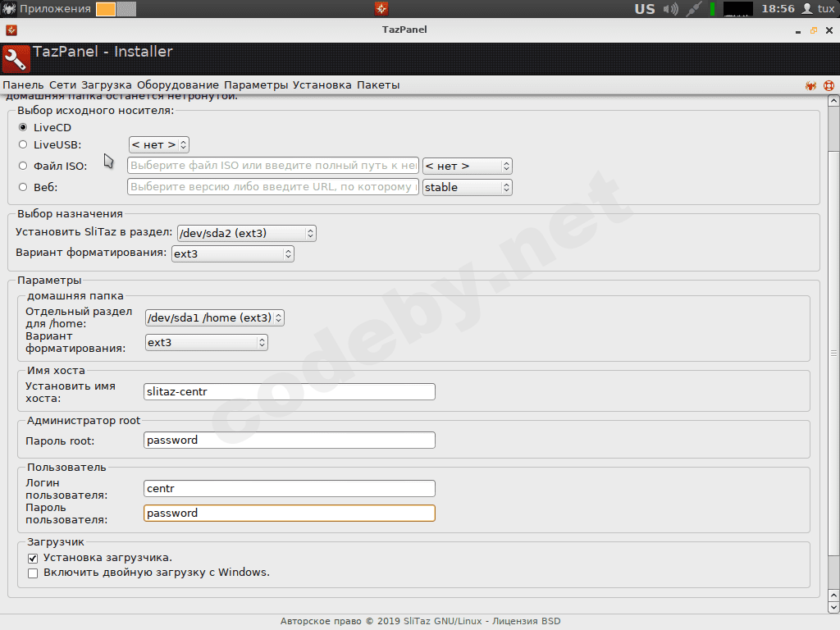The height and width of the screenshot is (630, 840).
Task: Select the Веб source option
Action: coord(23,187)
